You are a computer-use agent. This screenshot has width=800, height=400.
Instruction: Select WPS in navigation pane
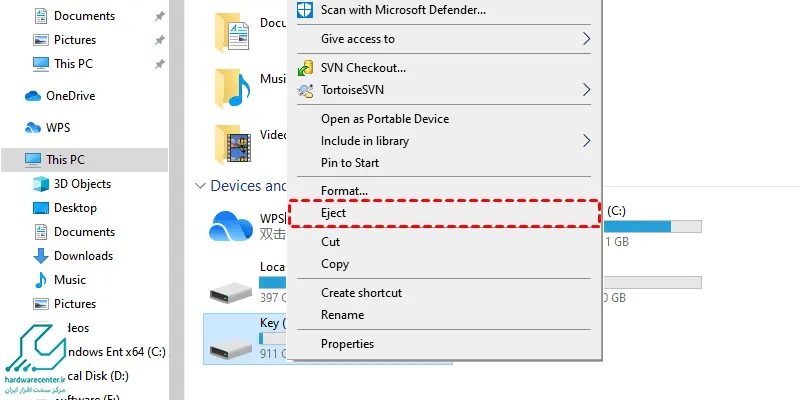[58, 128]
